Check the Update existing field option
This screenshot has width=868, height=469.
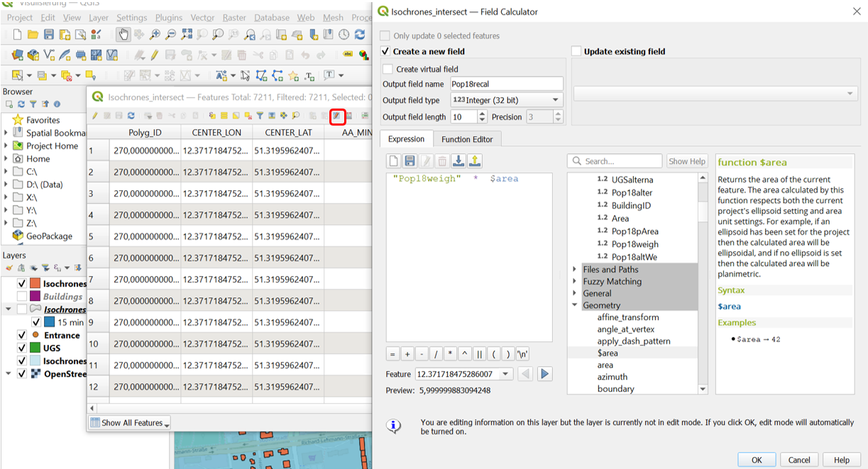[576, 51]
